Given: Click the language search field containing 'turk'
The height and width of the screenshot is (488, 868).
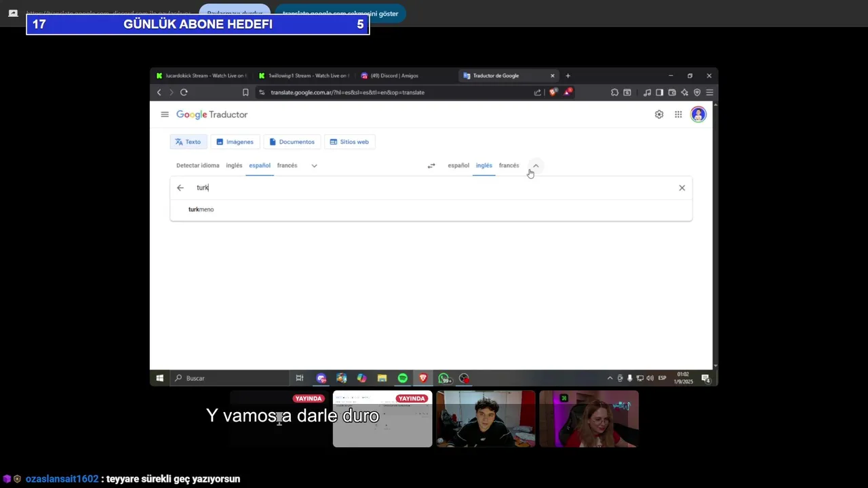Looking at the screenshot, I should [431, 188].
